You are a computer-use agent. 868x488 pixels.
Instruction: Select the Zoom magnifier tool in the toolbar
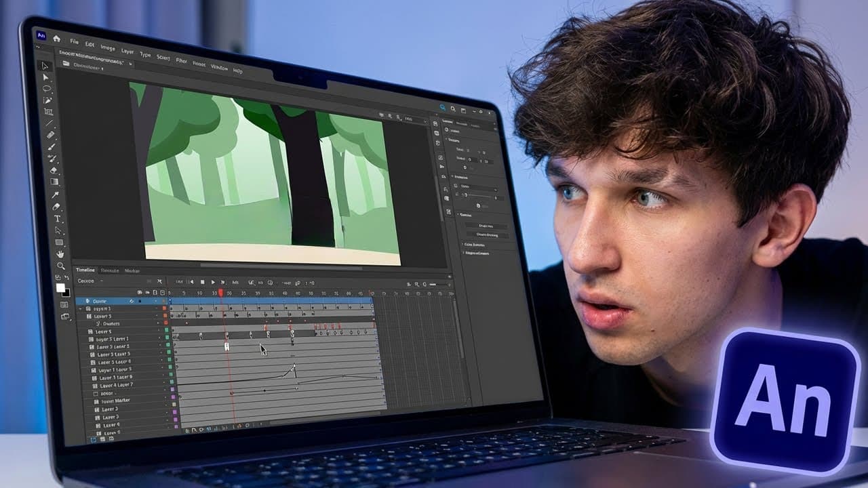click(x=62, y=266)
